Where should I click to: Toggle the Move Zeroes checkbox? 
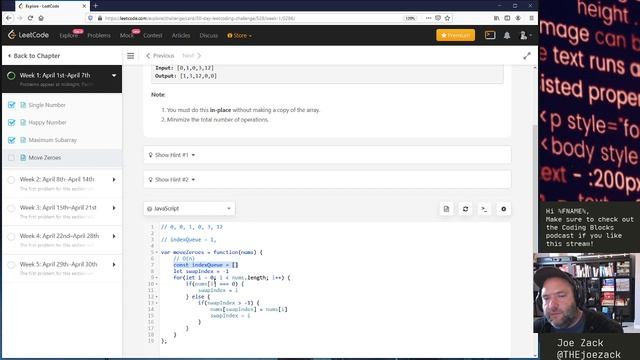(11, 158)
